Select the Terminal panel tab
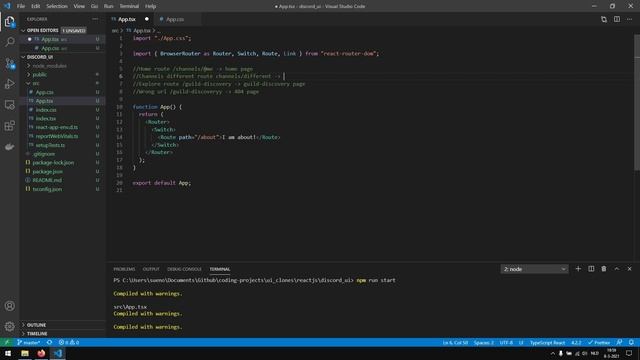640x360 pixels. click(x=220, y=269)
